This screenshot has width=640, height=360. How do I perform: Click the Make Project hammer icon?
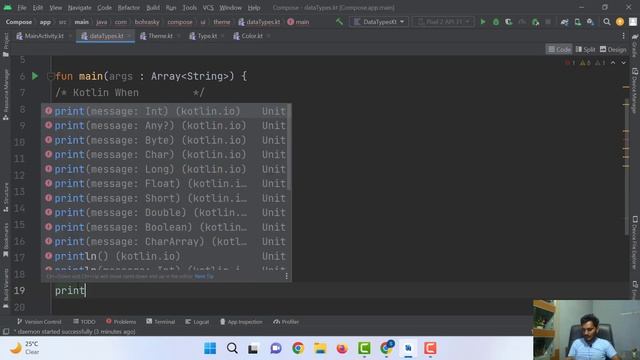click(339, 22)
